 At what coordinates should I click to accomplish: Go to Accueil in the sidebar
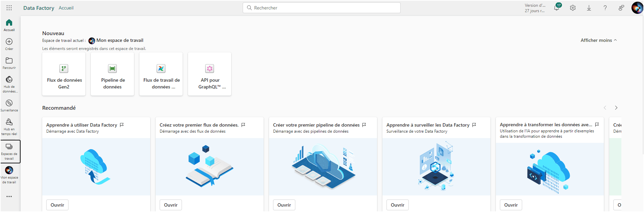(9, 25)
